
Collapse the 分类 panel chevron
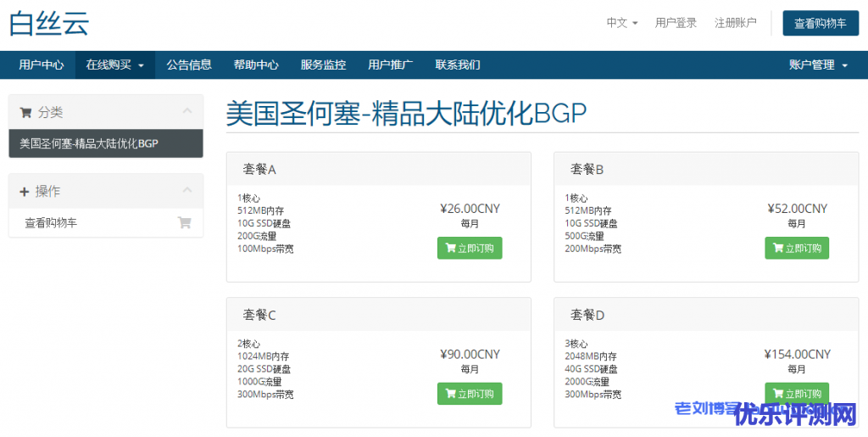pyautogui.click(x=187, y=111)
